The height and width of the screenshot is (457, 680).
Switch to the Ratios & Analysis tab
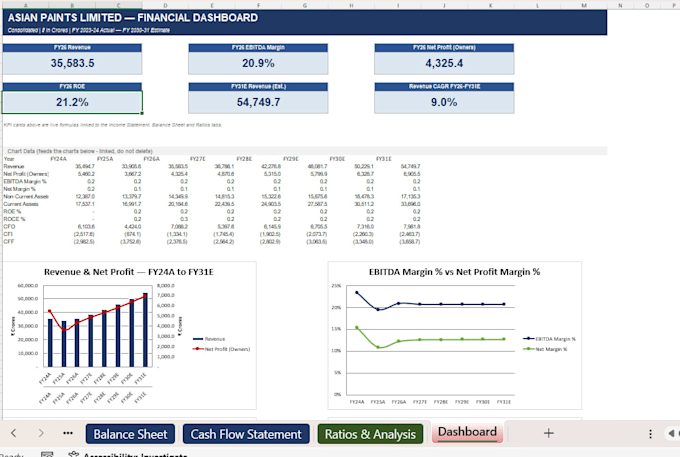[x=370, y=434]
